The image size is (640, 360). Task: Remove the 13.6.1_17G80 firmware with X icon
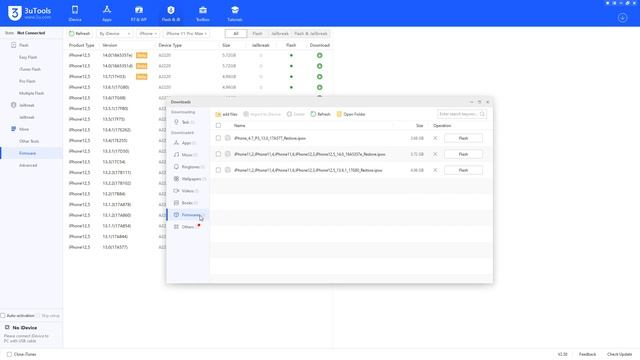click(x=435, y=170)
